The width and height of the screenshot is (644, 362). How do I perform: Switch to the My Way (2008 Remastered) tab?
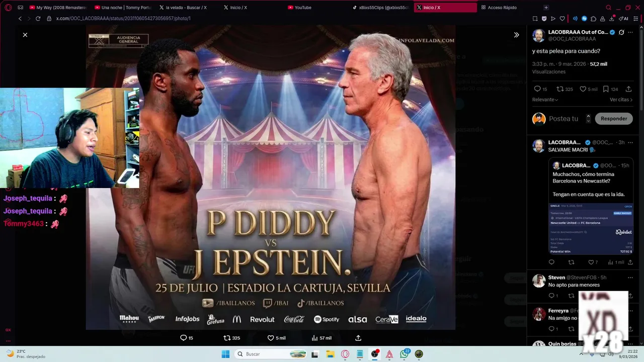tap(58, 8)
